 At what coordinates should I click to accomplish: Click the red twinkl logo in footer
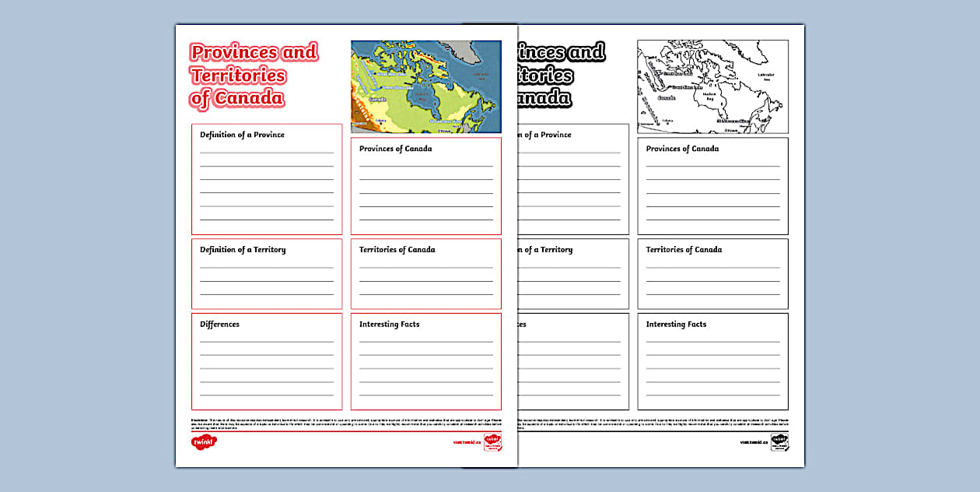pyautogui.click(x=204, y=442)
